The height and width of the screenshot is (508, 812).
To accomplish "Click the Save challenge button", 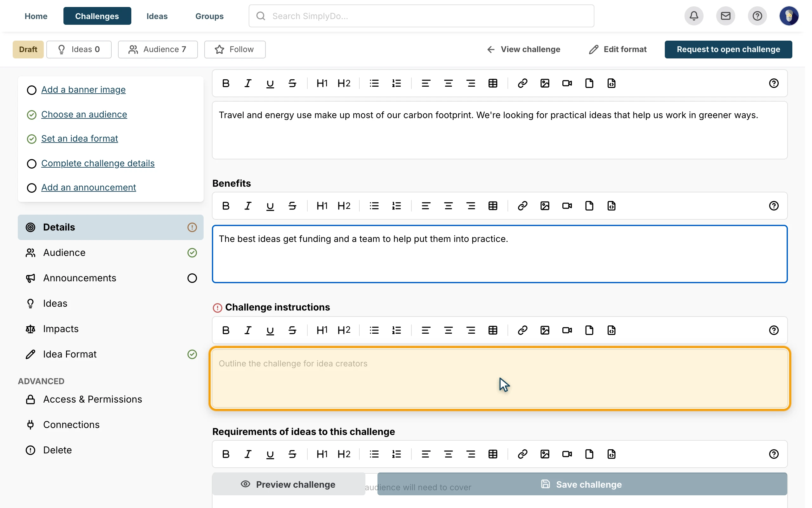I will 582,484.
